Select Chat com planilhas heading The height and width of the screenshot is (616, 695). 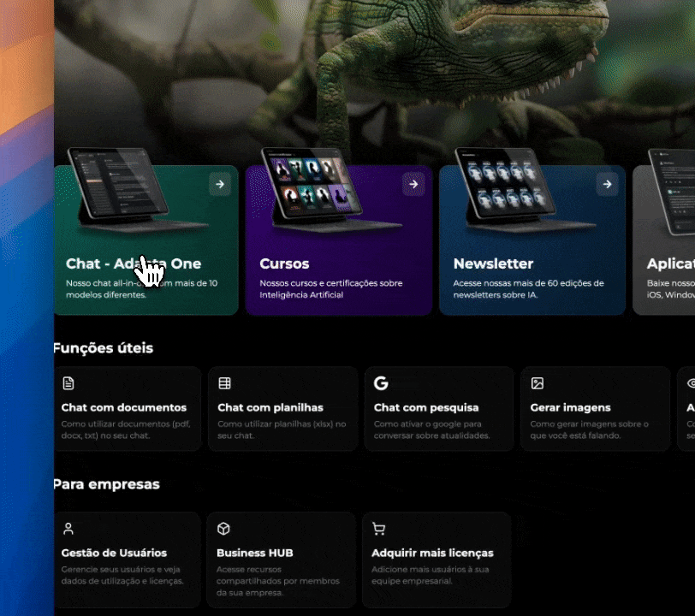click(x=270, y=407)
